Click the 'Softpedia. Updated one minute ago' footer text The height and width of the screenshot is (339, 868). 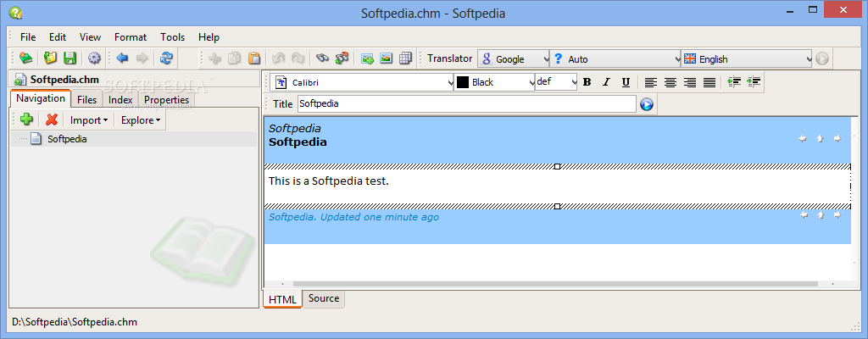coord(353,217)
